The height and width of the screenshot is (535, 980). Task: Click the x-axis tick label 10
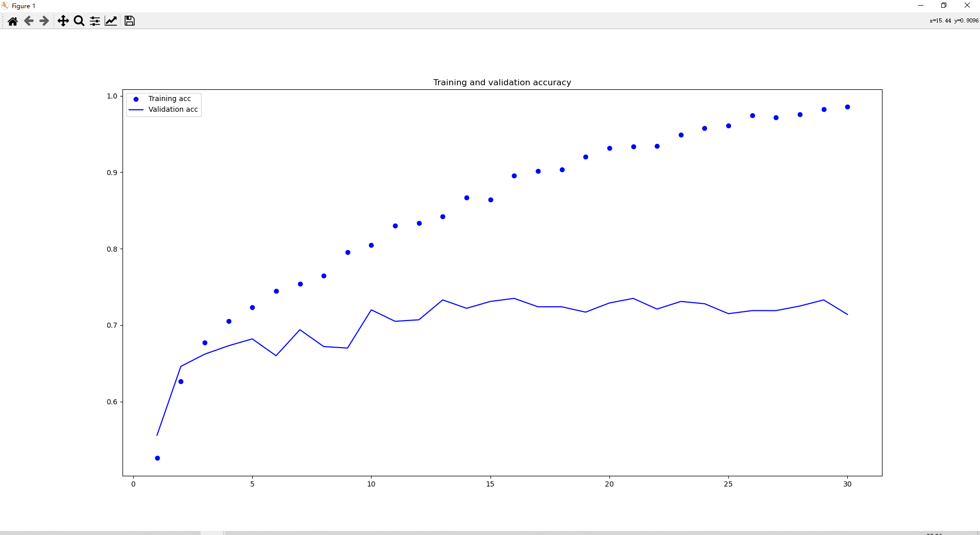(x=371, y=484)
